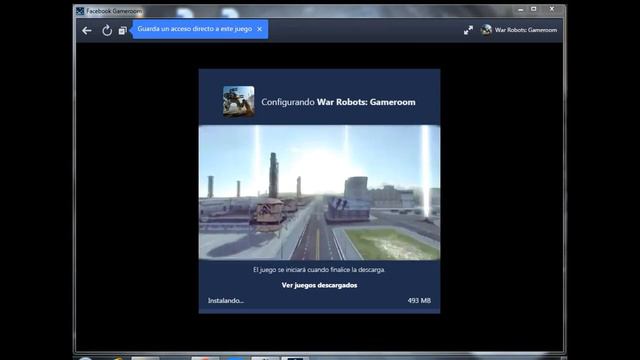Screen dimensions: 640x360
Task: Click 'Configurando War Robots: Gameroom' heading
Action: coord(338,102)
